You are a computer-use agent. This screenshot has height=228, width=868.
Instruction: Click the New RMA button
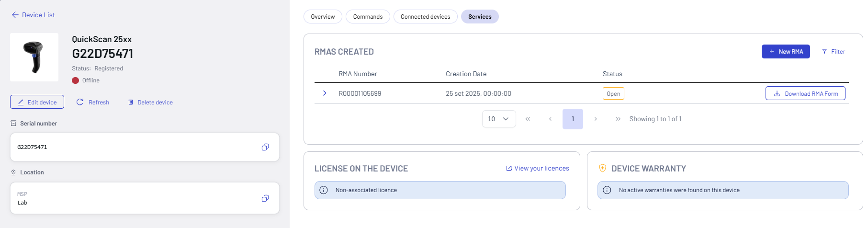click(785, 52)
